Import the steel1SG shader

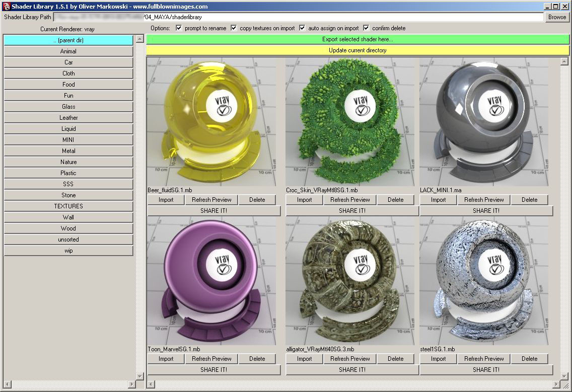[x=438, y=359]
